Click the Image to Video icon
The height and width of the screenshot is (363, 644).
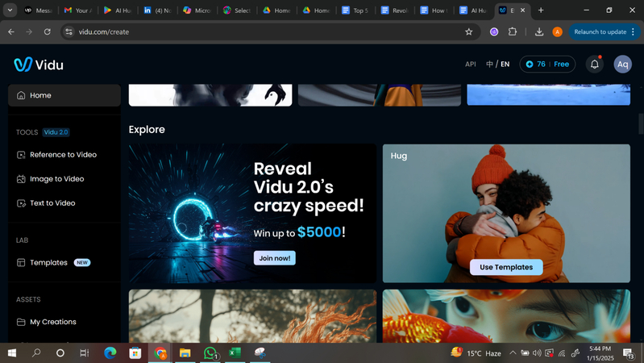click(21, 179)
